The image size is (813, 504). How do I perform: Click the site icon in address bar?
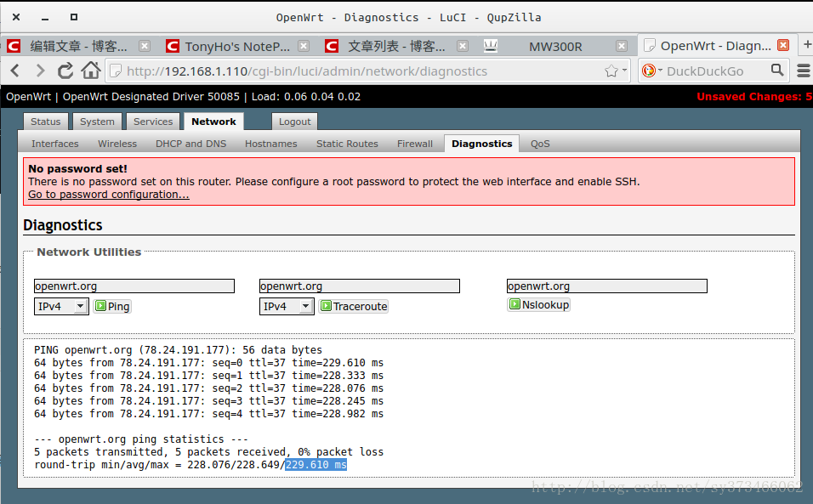click(117, 71)
